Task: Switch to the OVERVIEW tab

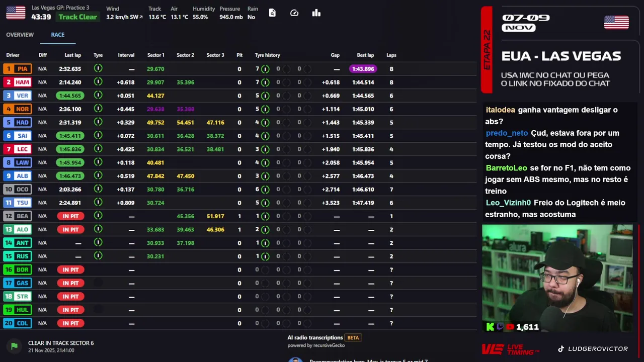Action: (20, 35)
